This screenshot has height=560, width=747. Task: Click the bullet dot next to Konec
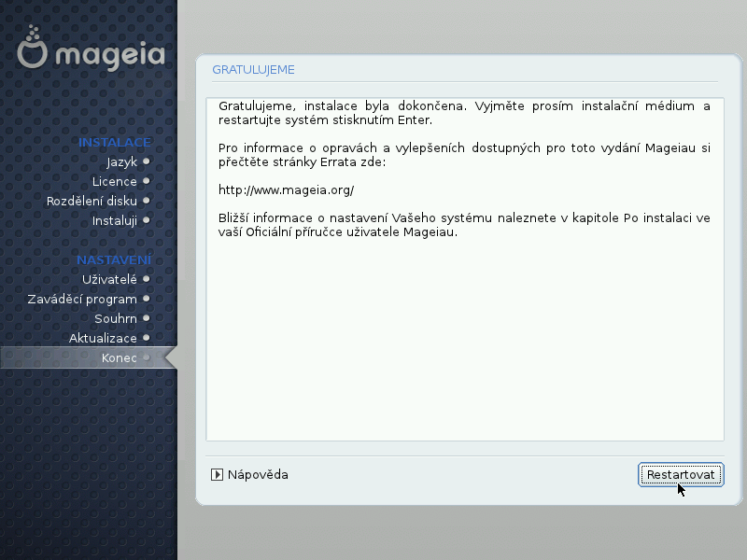147,357
